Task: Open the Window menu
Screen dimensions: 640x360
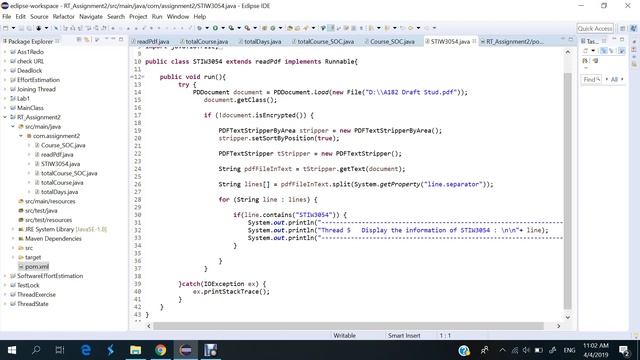Action: (x=178, y=17)
